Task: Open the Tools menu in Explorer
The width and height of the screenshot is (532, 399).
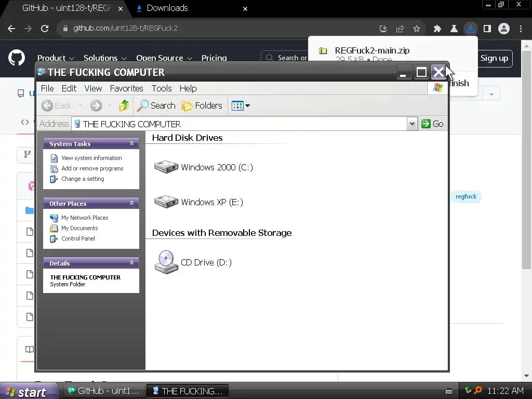Action: [x=162, y=88]
